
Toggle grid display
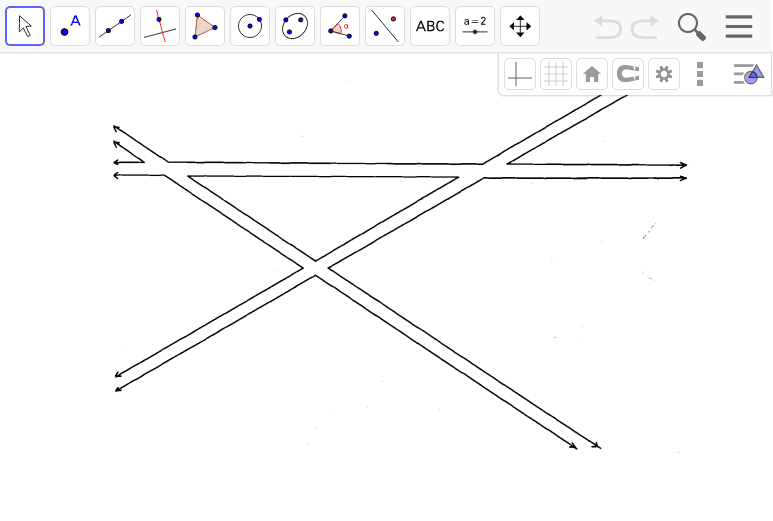(556, 74)
